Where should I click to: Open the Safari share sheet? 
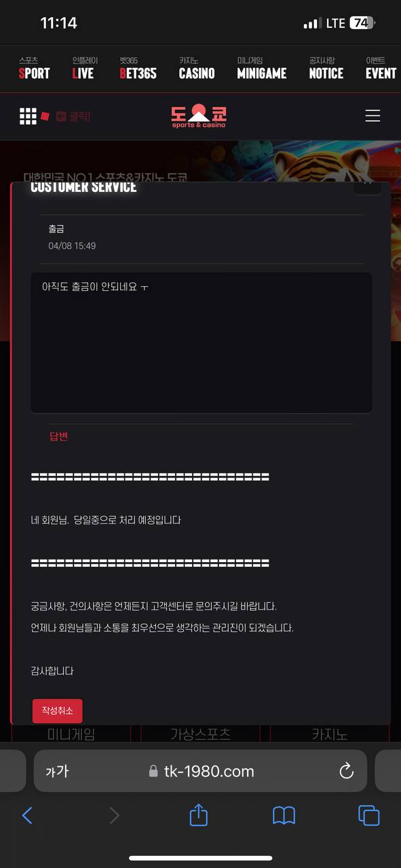click(198, 814)
